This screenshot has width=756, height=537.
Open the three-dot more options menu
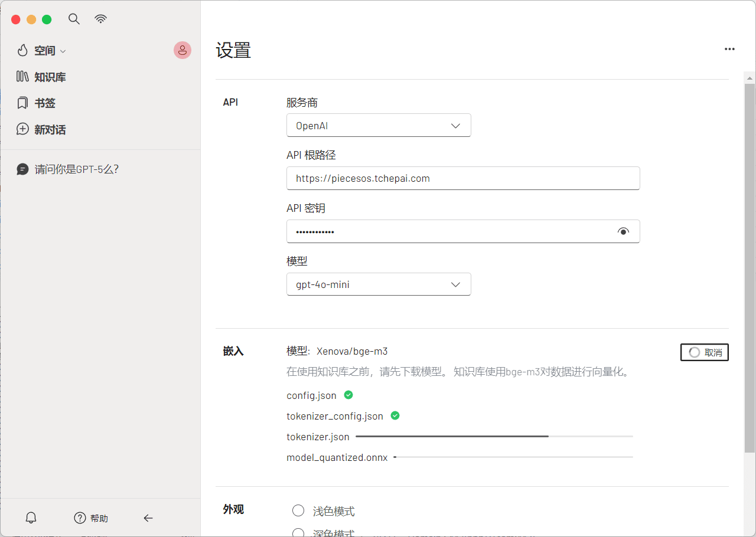[x=729, y=49]
